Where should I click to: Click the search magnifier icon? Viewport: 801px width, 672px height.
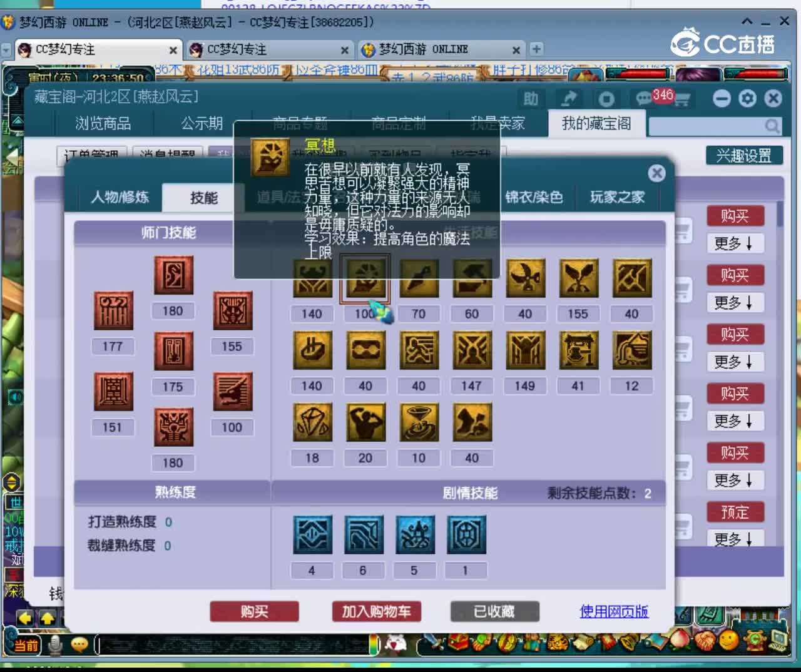(x=772, y=126)
